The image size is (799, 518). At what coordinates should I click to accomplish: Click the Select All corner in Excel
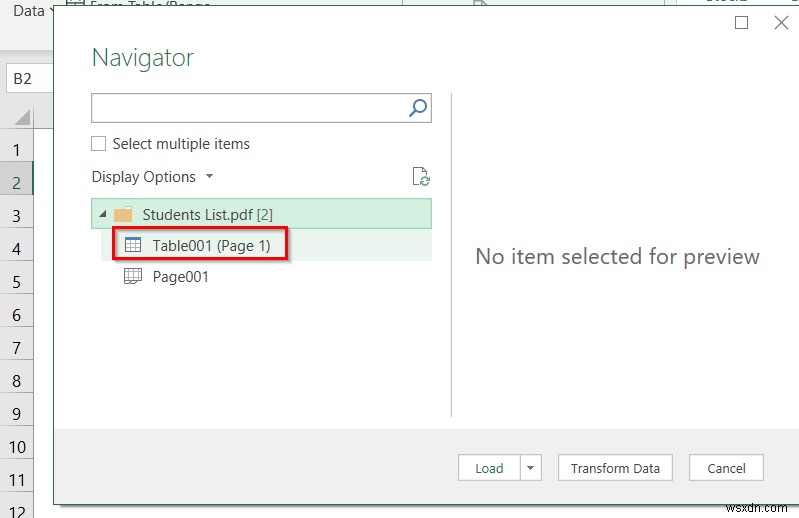[x=21, y=117]
